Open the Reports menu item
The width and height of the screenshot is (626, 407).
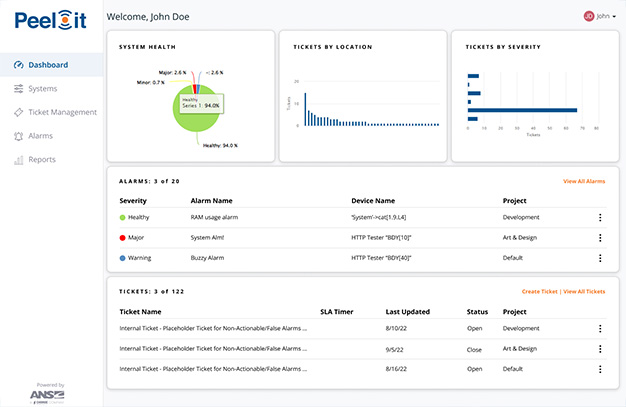[52, 159]
